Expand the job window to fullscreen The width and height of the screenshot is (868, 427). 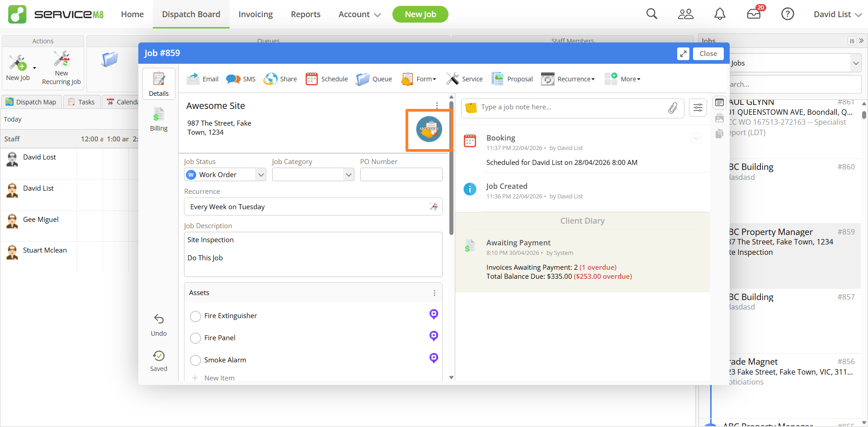click(x=683, y=54)
